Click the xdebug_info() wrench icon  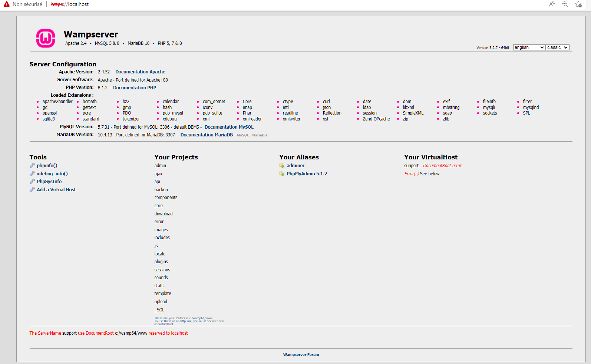[32, 173]
